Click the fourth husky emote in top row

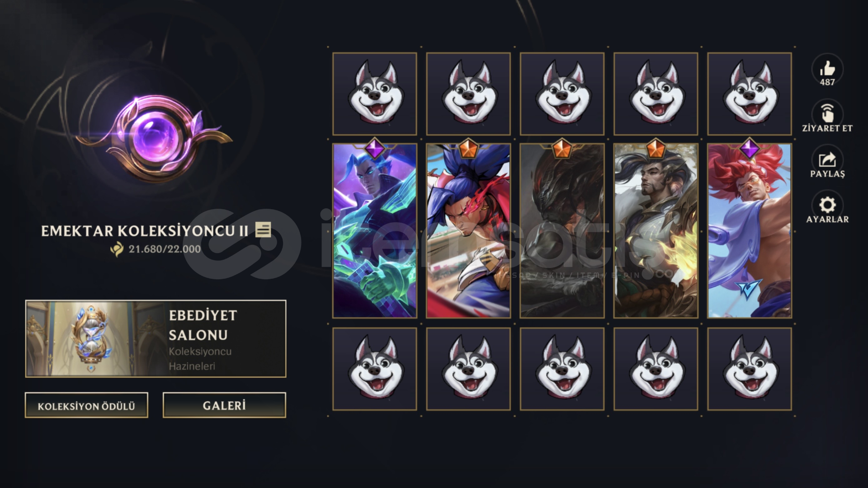click(656, 94)
